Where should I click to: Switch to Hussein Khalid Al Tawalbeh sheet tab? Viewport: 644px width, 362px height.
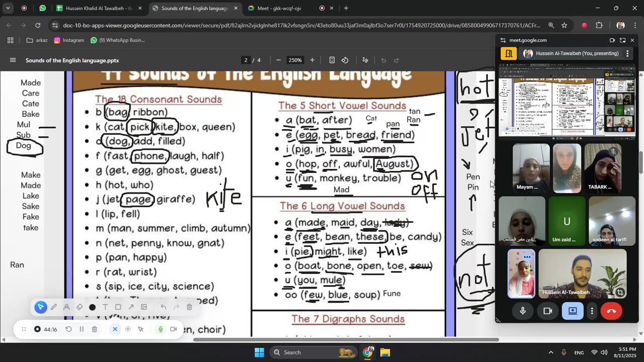click(x=99, y=8)
